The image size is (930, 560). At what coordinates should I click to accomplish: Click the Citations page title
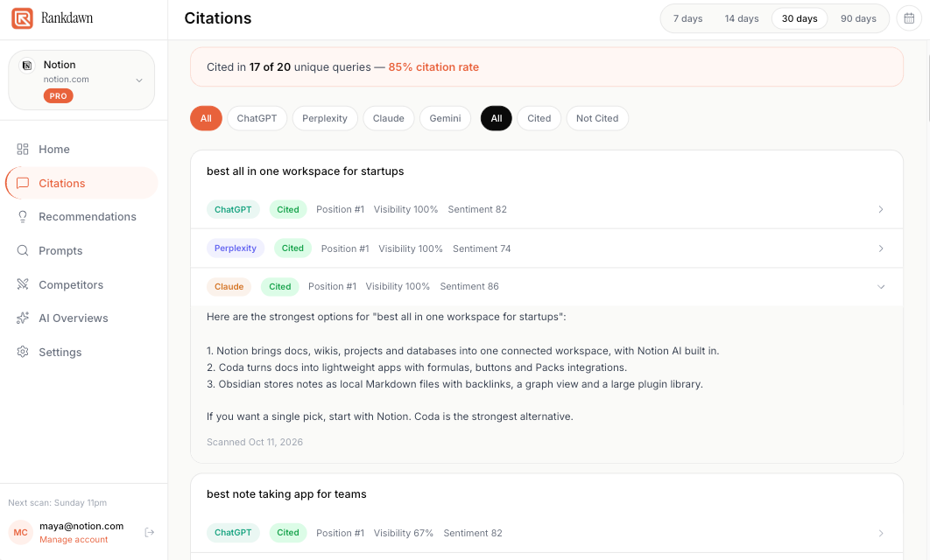pos(218,18)
